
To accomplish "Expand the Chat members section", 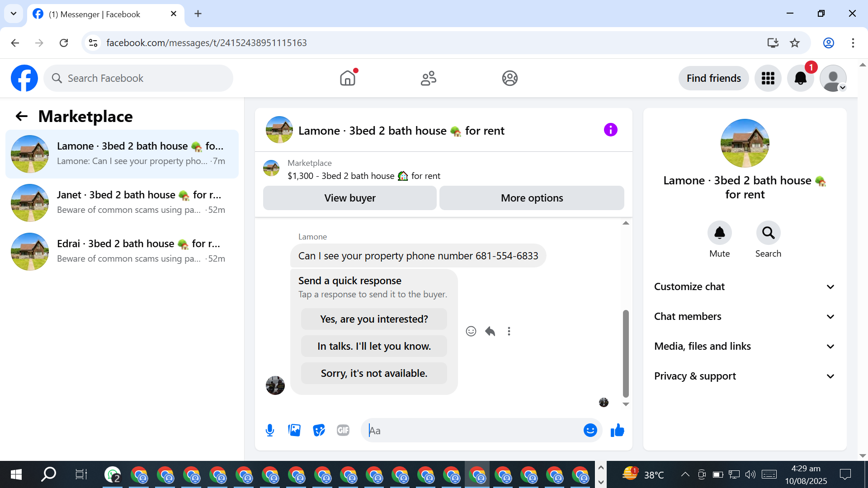I will 745,316.
